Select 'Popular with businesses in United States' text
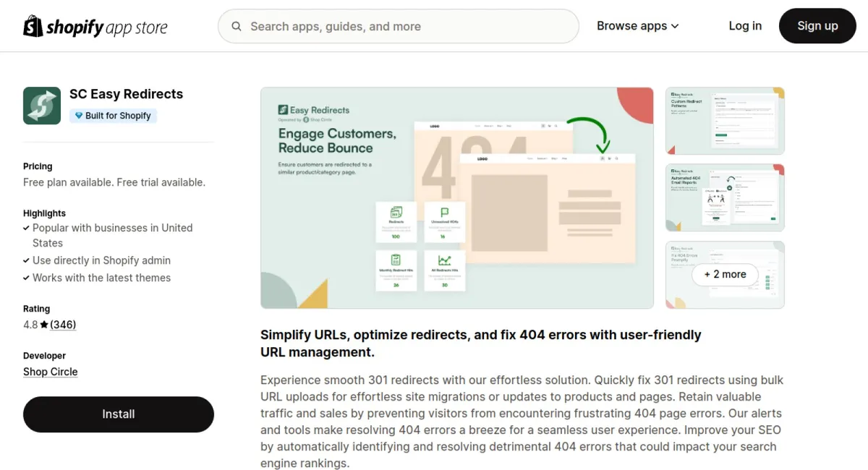This screenshot has height=470, width=868. (112, 236)
